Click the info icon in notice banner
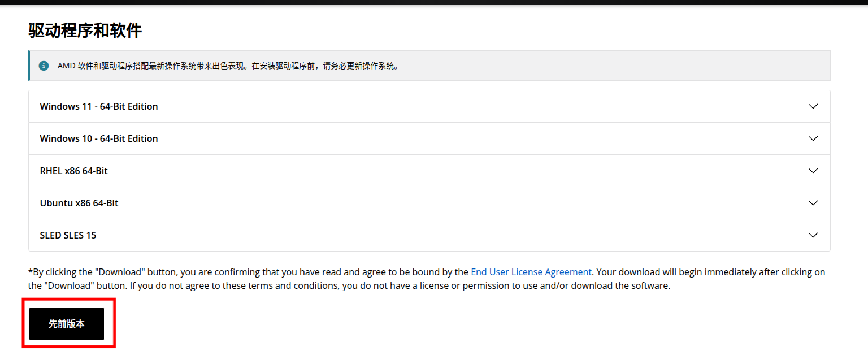 (44, 66)
